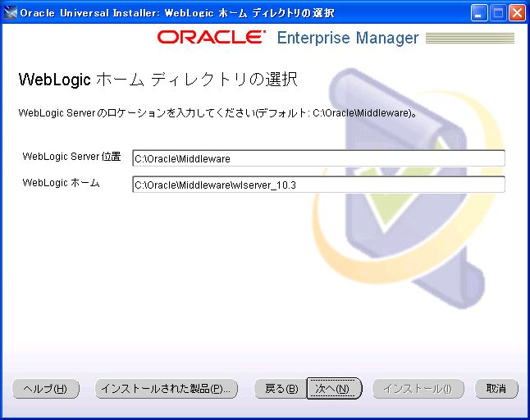Click the Oracle Universal Installer title bar icon

(10, 13)
